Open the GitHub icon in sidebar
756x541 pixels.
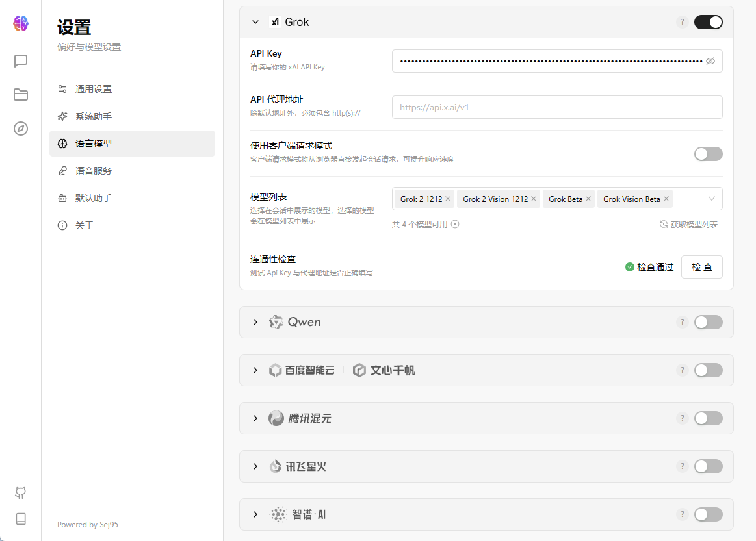coord(21,492)
